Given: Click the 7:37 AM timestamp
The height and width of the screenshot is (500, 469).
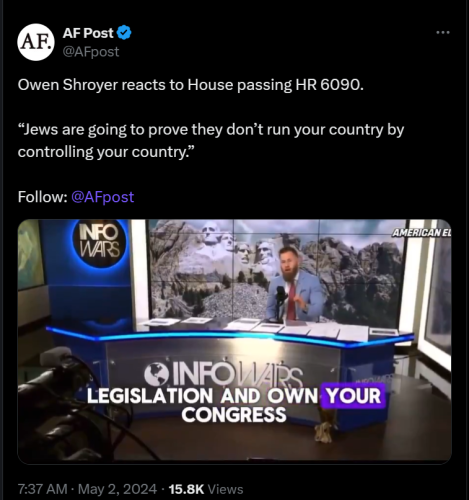Looking at the screenshot, I should click(42, 489).
